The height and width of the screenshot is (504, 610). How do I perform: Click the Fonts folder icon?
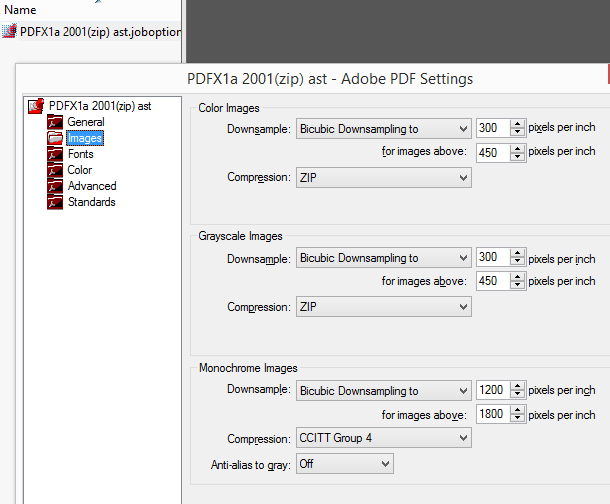(55, 154)
